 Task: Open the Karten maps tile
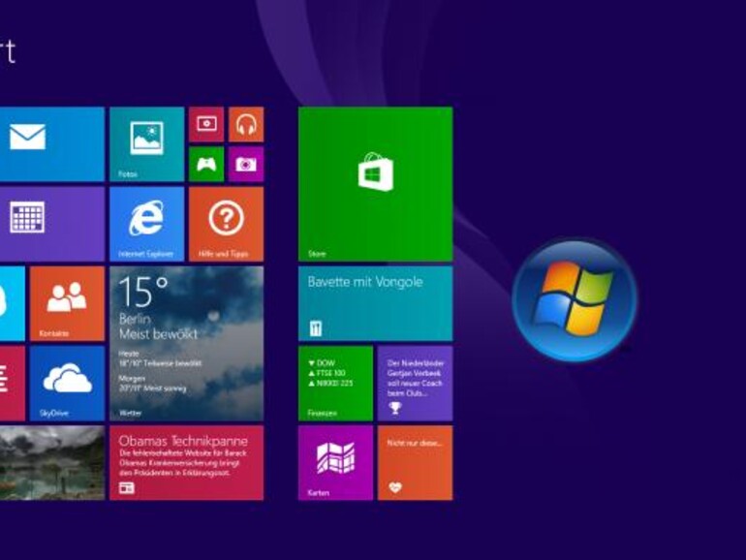335,463
